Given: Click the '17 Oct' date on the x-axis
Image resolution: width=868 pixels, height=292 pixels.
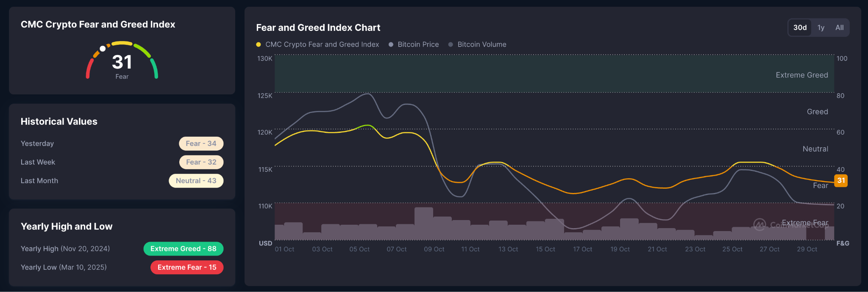Looking at the screenshot, I should point(583,249).
